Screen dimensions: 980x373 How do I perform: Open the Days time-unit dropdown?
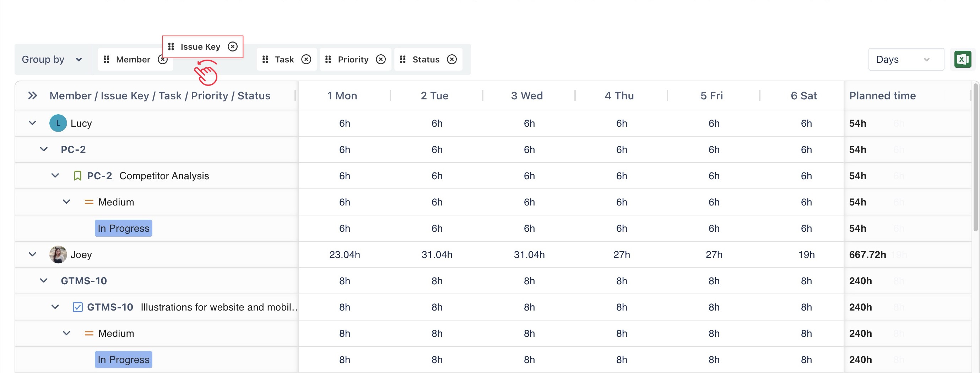906,59
